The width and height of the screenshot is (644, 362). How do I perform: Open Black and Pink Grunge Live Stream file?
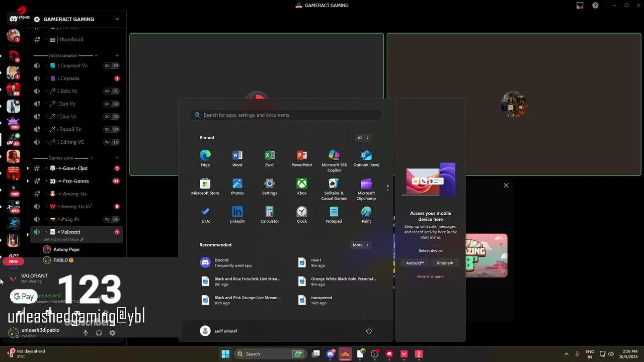242,300
